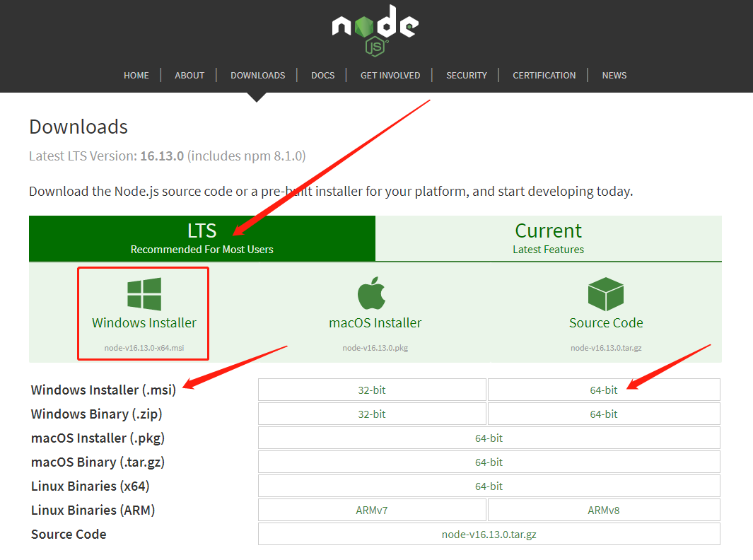
Task: Download Linux Binaries ARMv8
Action: 604,510
